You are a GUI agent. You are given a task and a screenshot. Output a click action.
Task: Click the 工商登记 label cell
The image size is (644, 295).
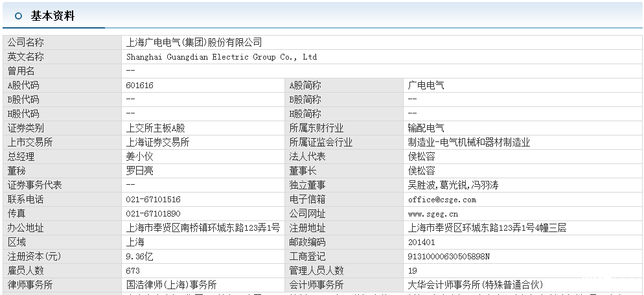point(344,257)
